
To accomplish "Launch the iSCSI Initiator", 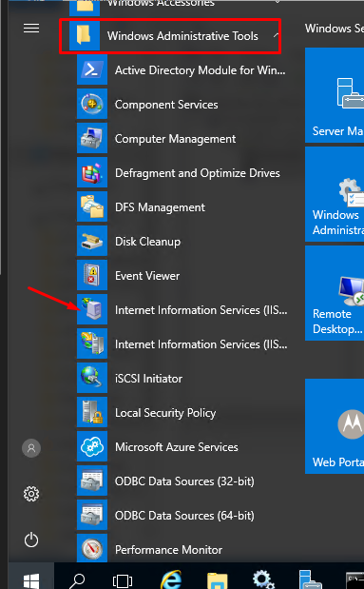I will tap(182, 378).
